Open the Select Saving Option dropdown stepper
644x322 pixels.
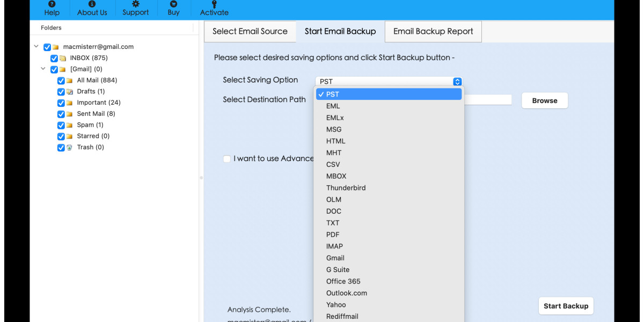click(457, 81)
